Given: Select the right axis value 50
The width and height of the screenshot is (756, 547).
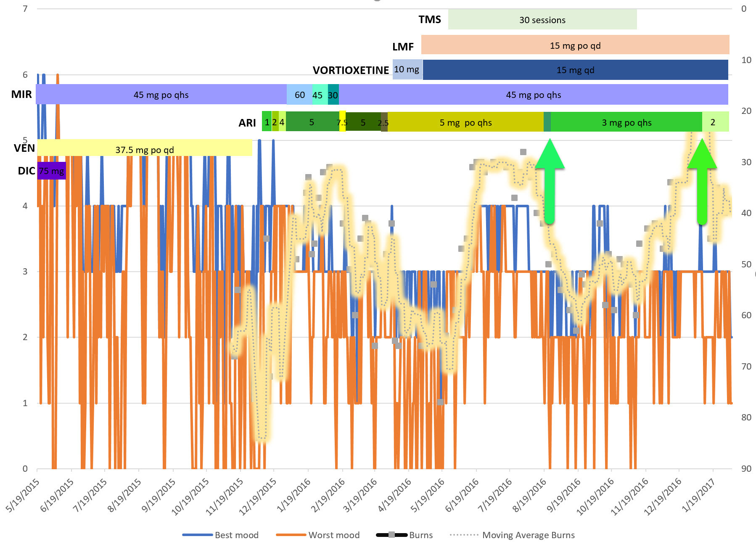Looking at the screenshot, I should [746, 264].
